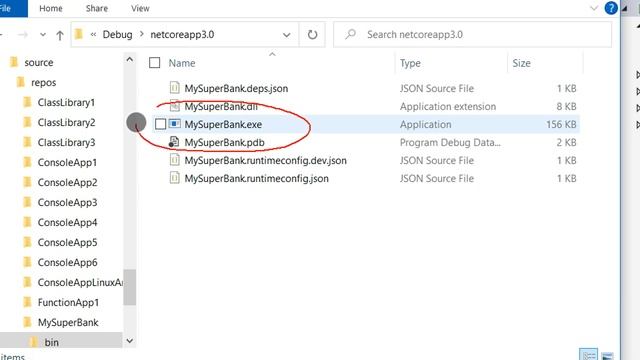Click the Search netcoreapp3.0 box
Screen dimensions: 640x360
[x=472, y=35]
